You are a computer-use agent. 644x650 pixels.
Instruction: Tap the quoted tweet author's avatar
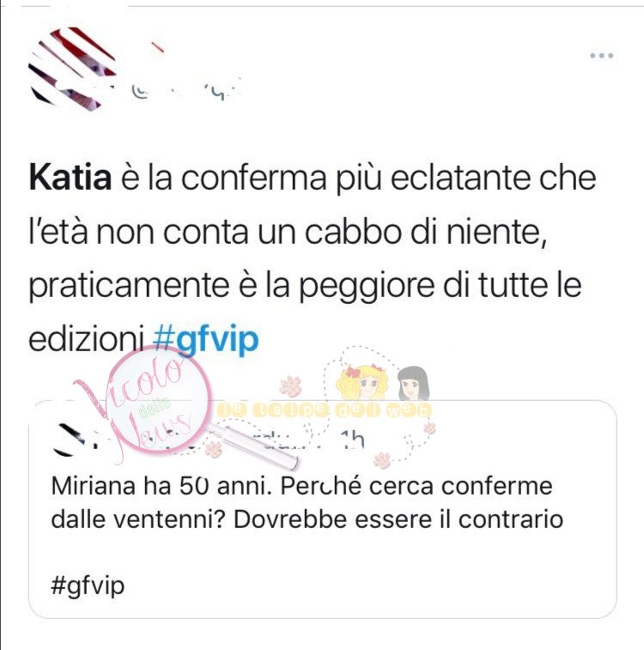point(70,440)
